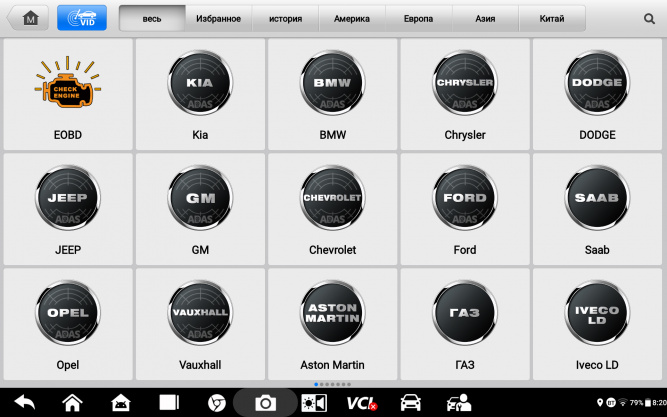Go back with the Android back arrow
Viewport: 667px width, 417px height.
point(25,402)
